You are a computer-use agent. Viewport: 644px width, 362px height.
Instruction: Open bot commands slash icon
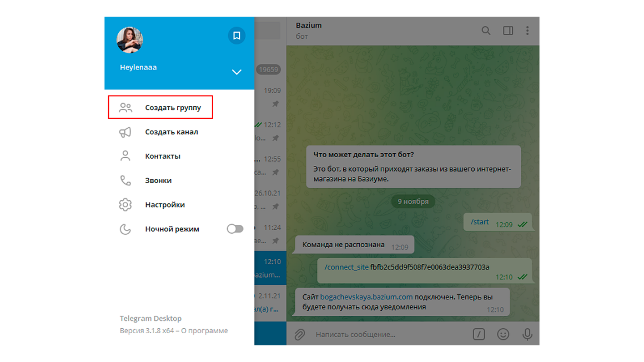[479, 334]
